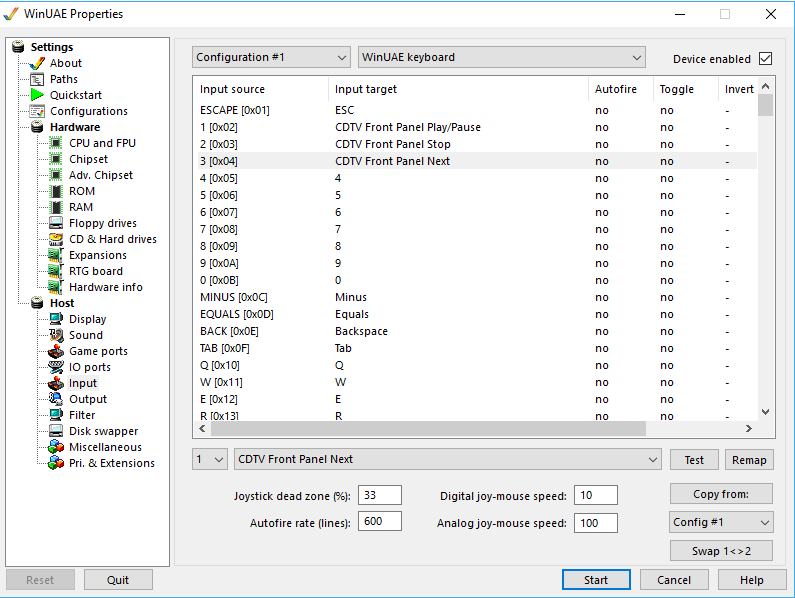
Task: Click the About checkmark icon
Action: 37,63
